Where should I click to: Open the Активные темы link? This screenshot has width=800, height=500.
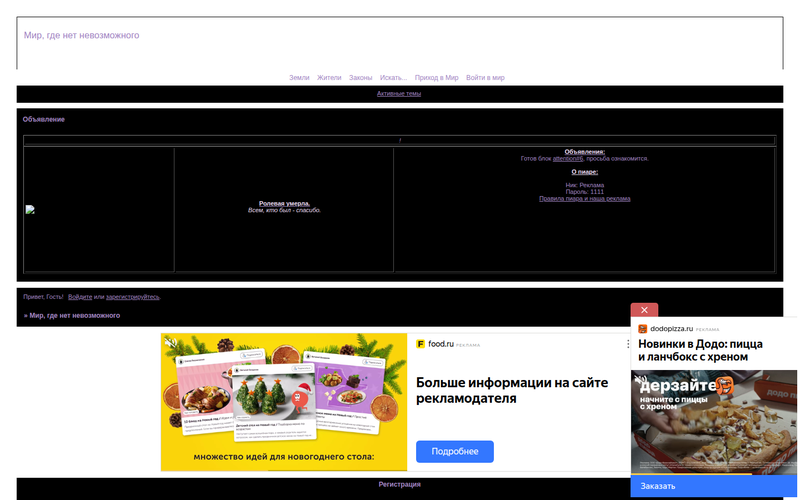[399, 93]
